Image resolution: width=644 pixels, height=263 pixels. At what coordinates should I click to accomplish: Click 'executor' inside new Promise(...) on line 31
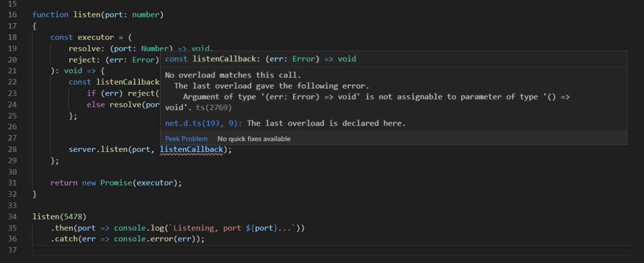click(154, 183)
